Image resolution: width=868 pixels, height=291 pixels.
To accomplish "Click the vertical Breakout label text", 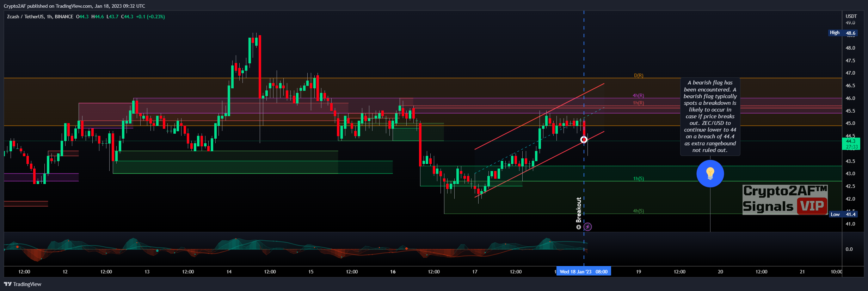I will tap(579, 213).
